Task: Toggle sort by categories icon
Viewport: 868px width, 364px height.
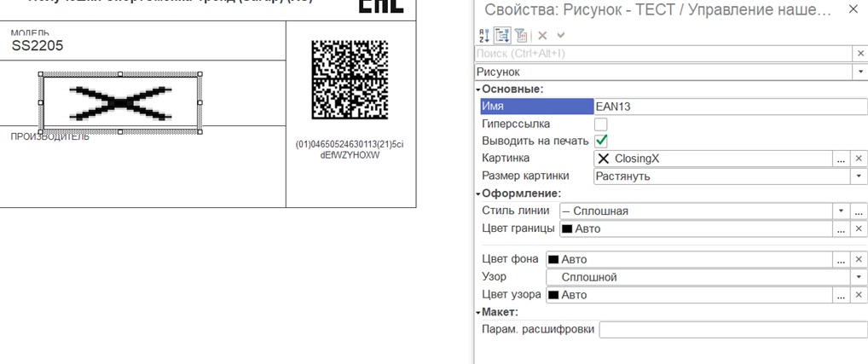Action: tap(502, 36)
